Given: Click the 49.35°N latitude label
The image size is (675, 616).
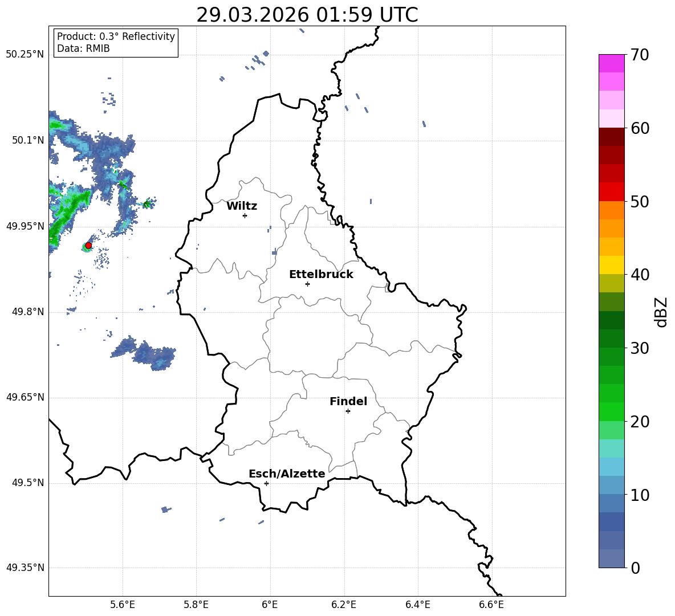Looking at the screenshot, I should [25, 568].
